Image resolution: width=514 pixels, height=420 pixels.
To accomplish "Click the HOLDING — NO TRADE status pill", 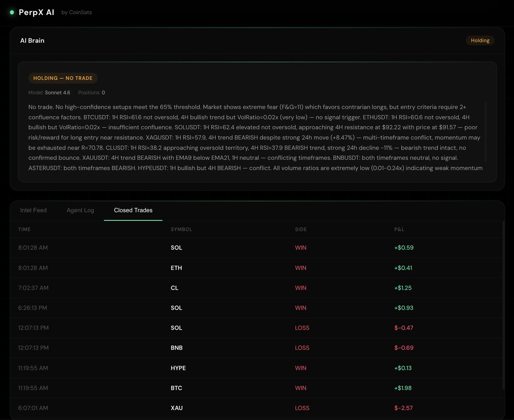I will [63, 78].
